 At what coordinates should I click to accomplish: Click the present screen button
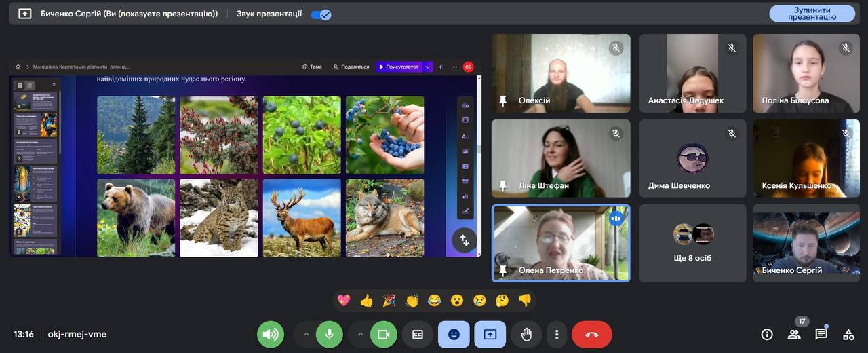pos(490,335)
